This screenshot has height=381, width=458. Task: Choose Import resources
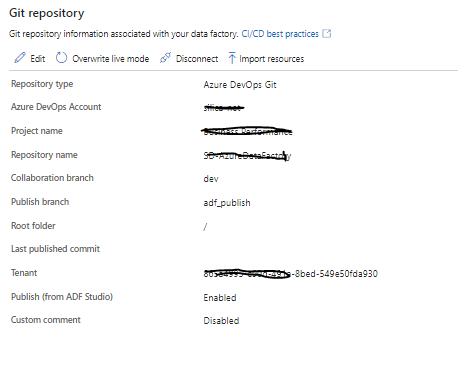click(x=272, y=59)
